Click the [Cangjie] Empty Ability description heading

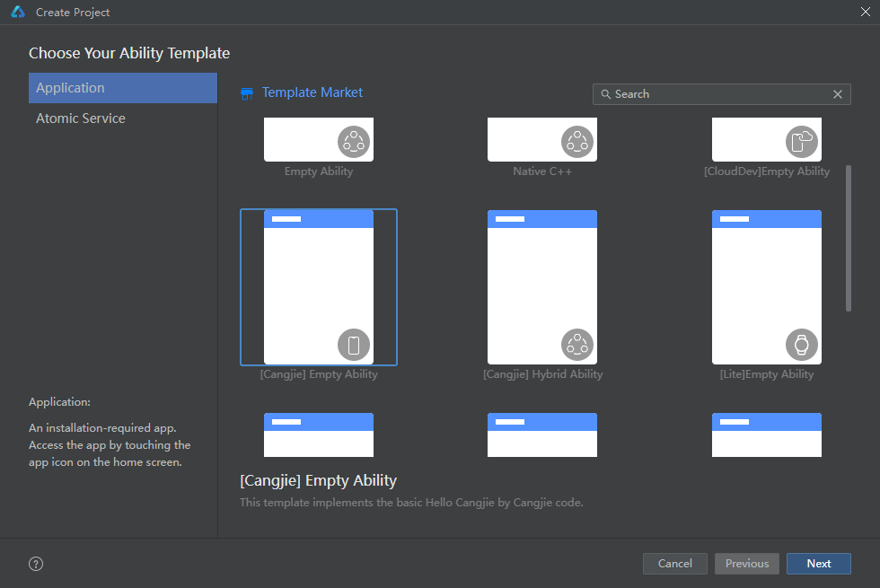pyautogui.click(x=318, y=481)
